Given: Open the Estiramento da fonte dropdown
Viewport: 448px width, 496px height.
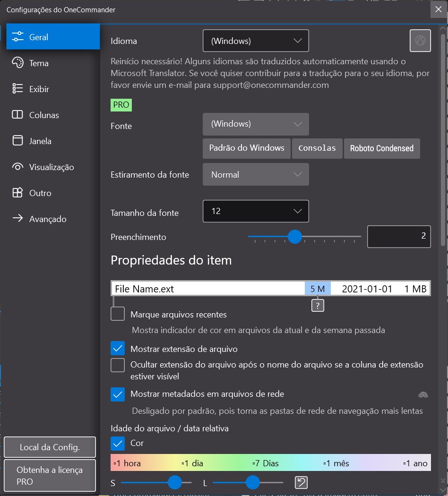Looking at the screenshot, I should click(x=256, y=174).
